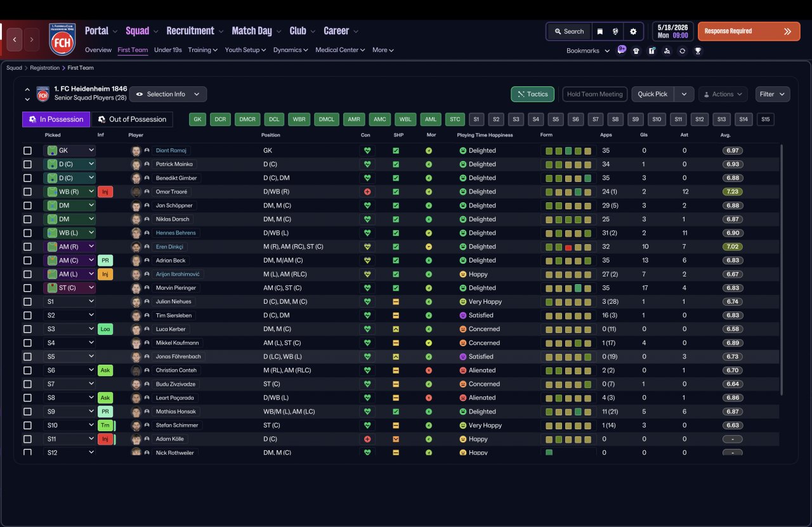Open the ST (C) picked position dropdown
Viewport: 812px width, 527px height.
pos(69,288)
